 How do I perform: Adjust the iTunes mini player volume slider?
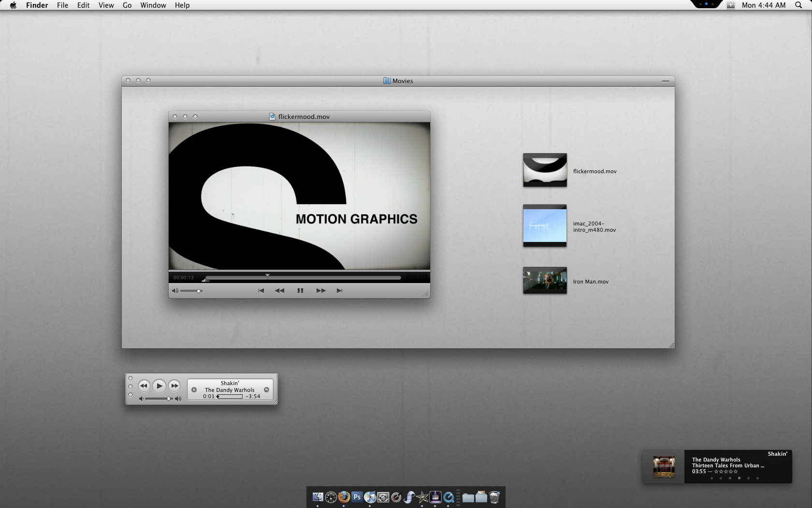coord(159,399)
